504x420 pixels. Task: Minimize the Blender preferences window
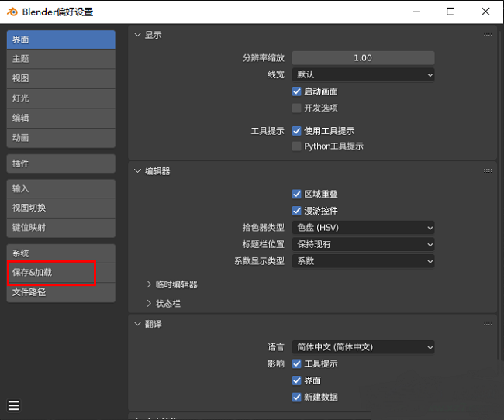point(416,12)
